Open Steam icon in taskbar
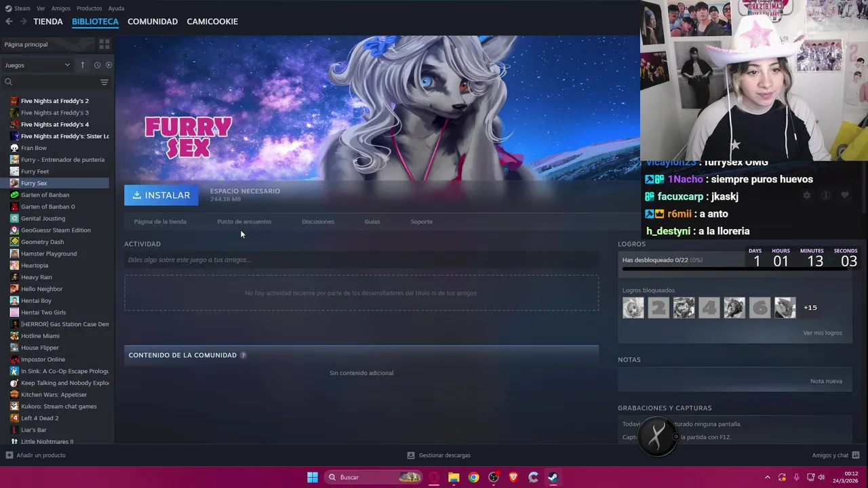Viewport: 868px width, 488px height. tap(553, 477)
